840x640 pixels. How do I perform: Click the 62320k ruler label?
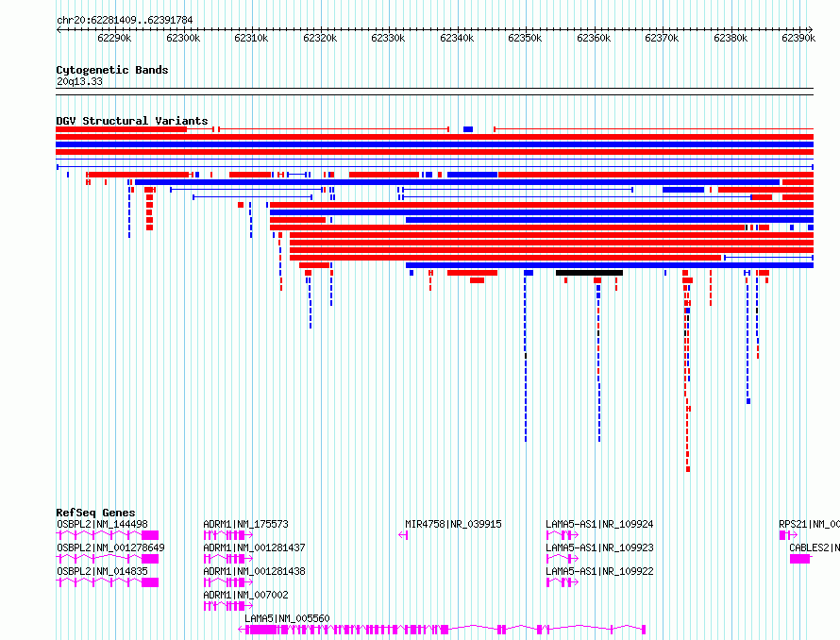[x=320, y=38]
